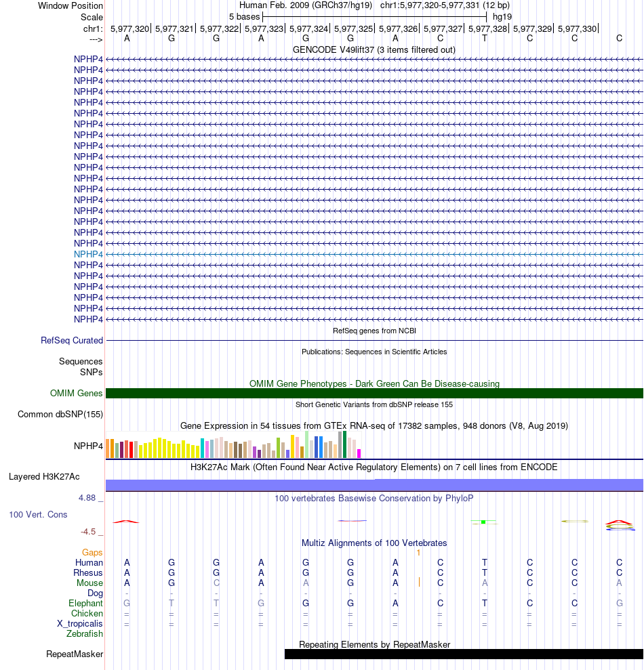Click the 100 Vert. Cons track label
Screen dimensions: 644x670
(38, 514)
